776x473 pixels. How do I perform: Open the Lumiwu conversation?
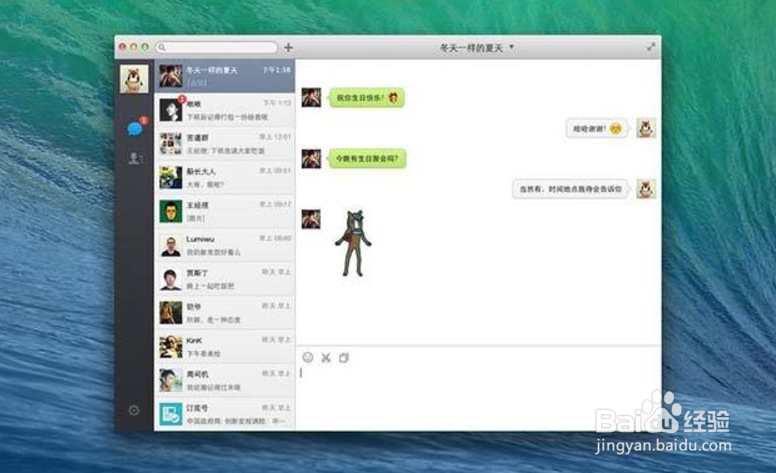(225, 245)
